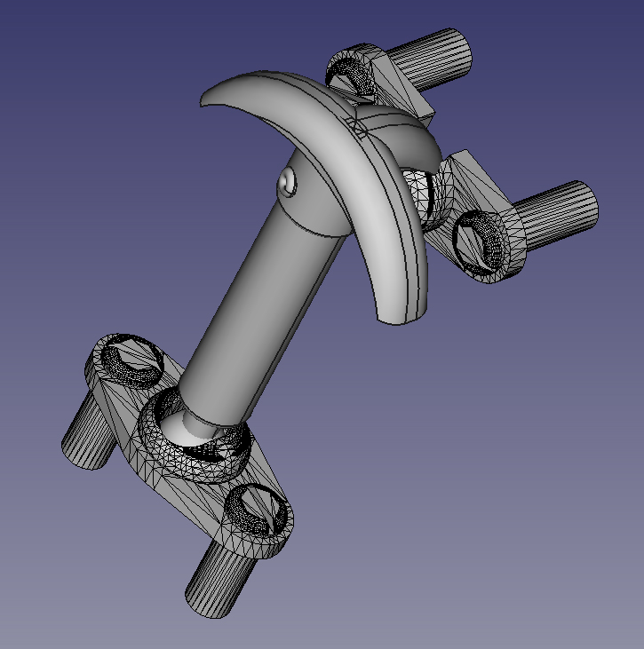Select the meshed ball socket ring at the shaft base
This screenshot has height=649, width=644.
pyautogui.click(x=195, y=437)
